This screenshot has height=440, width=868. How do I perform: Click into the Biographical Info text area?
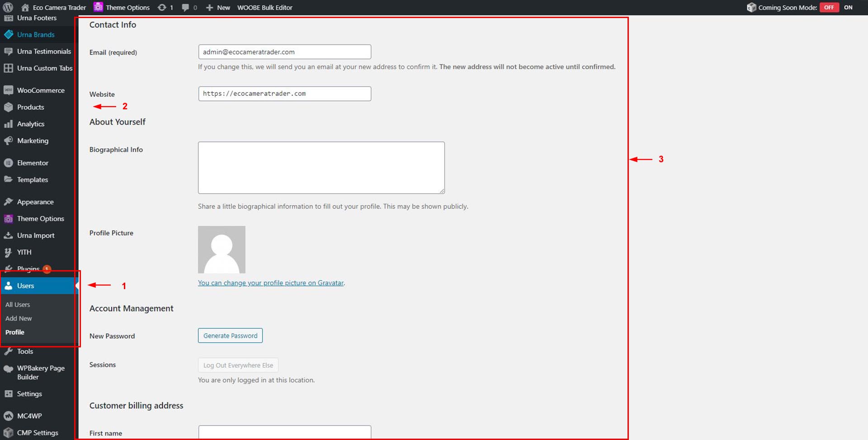point(321,168)
